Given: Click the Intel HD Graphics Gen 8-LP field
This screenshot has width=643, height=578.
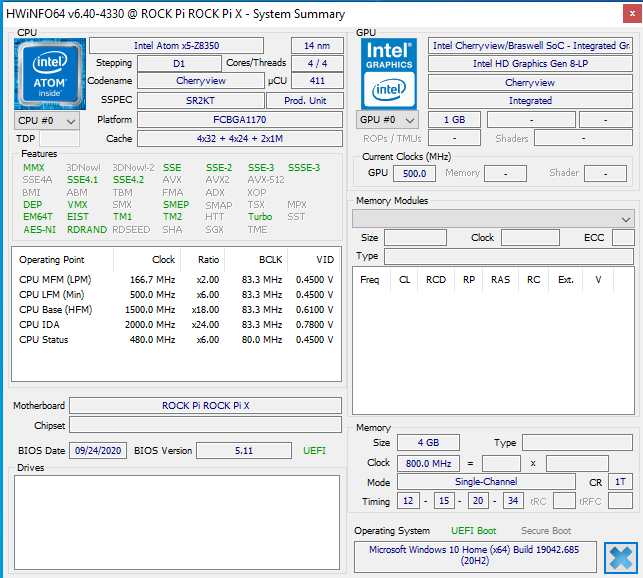Looking at the screenshot, I should coord(530,64).
